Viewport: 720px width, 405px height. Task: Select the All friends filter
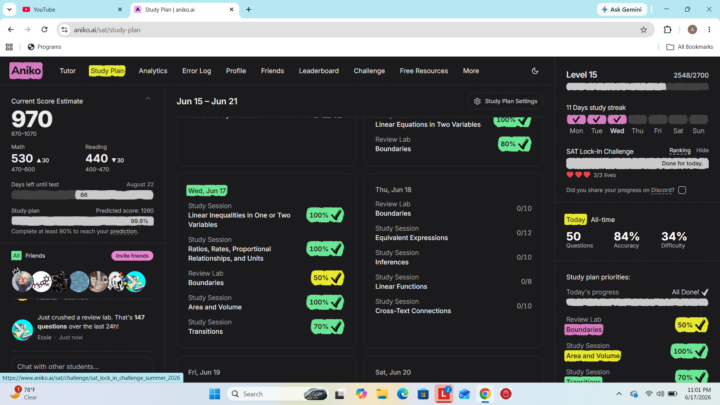tap(16, 256)
